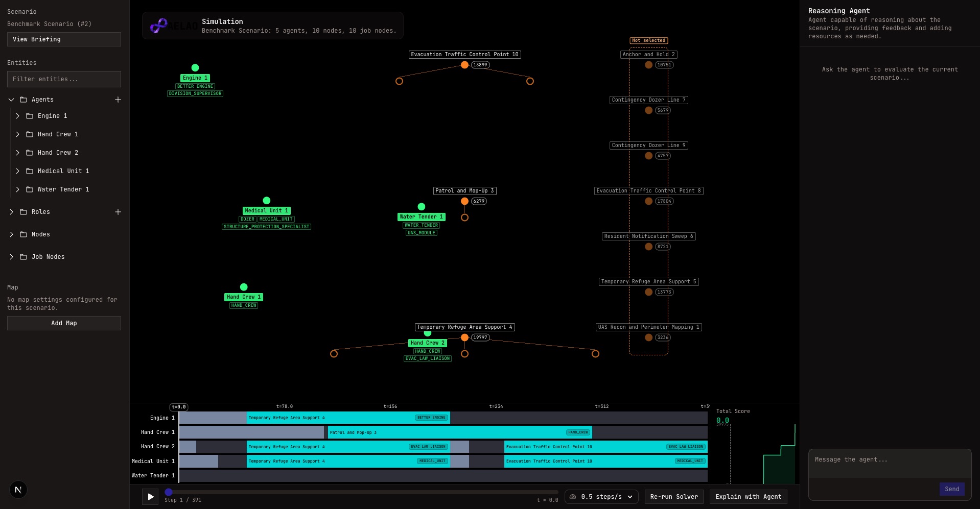Click the Hand Crew 2 map label
Screen dimensions: 980x509
click(428, 343)
